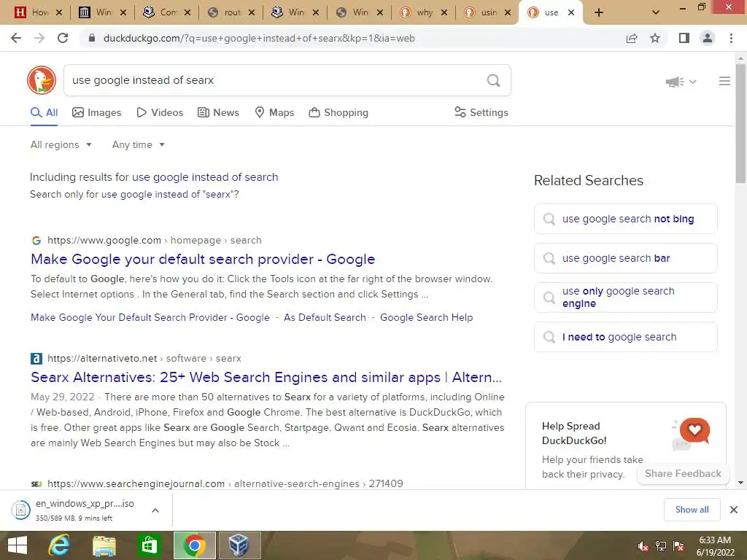Open the Chrome profile avatar
The image size is (747, 560).
point(708,38)
